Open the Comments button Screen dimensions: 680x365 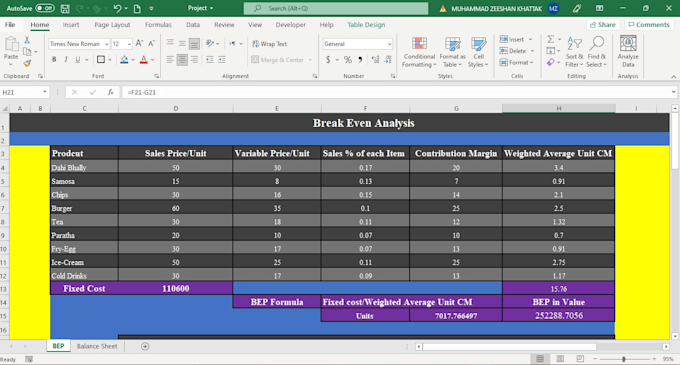click(x=648, y=25)
